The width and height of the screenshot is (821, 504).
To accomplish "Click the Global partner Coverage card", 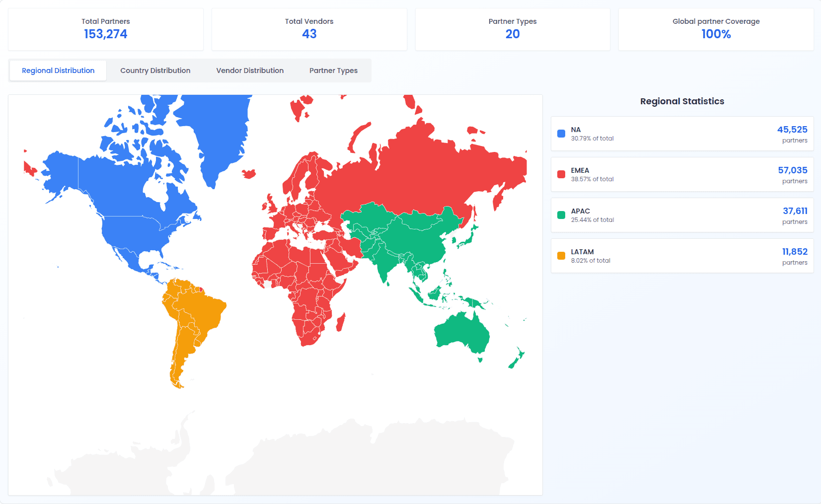I will [x=715, y=29].
